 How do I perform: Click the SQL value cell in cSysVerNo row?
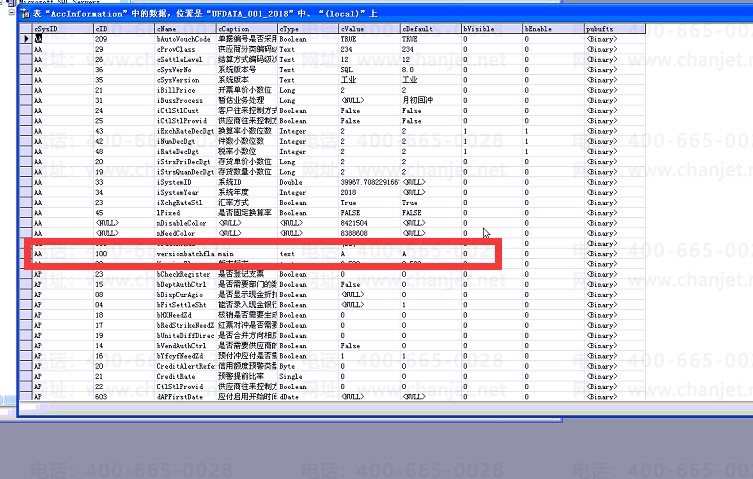(x=370, y=70)
